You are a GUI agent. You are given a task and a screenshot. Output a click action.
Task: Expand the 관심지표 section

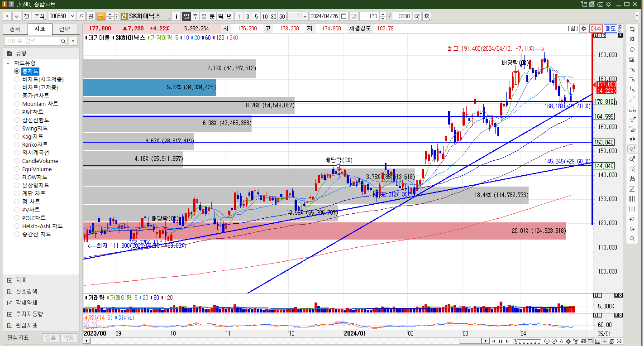coord(10,325)
